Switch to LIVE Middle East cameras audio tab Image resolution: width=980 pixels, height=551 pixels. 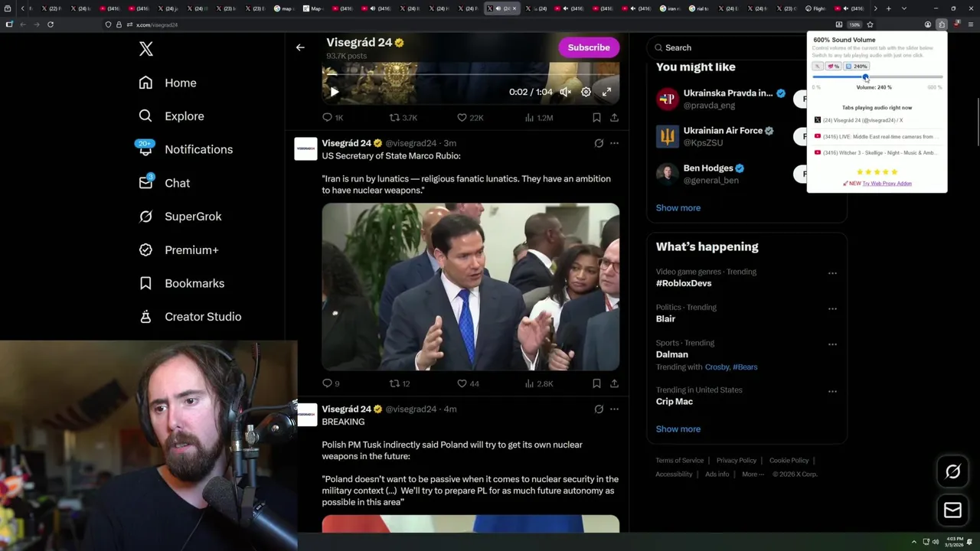click(877, 137)
